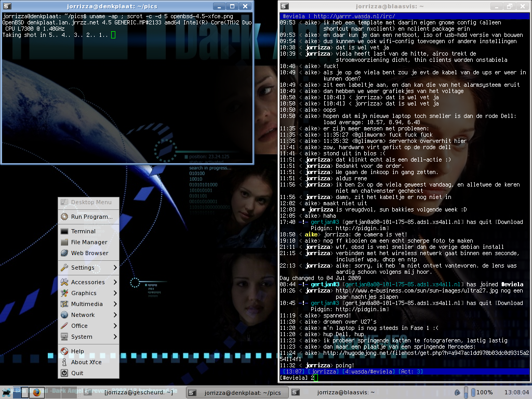
Task: Switch to the jorrizza@blaasvis taskbar window
Action: 341,393
